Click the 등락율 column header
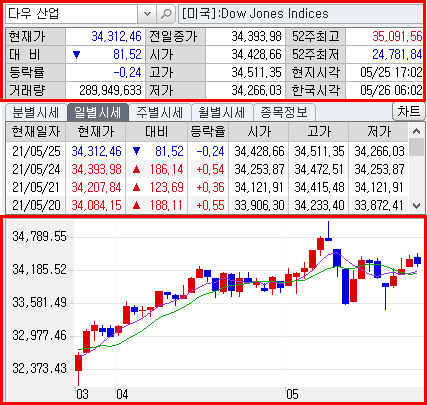The width and height of the screenshot is (427, 405). click(208, 132)
